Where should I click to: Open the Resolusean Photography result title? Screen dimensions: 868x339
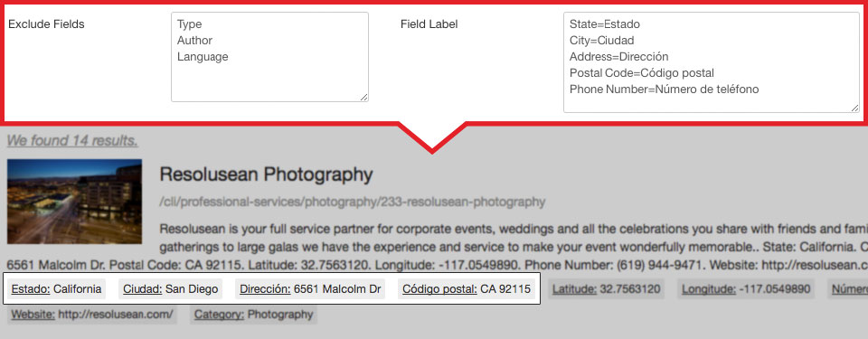point(266,174)
